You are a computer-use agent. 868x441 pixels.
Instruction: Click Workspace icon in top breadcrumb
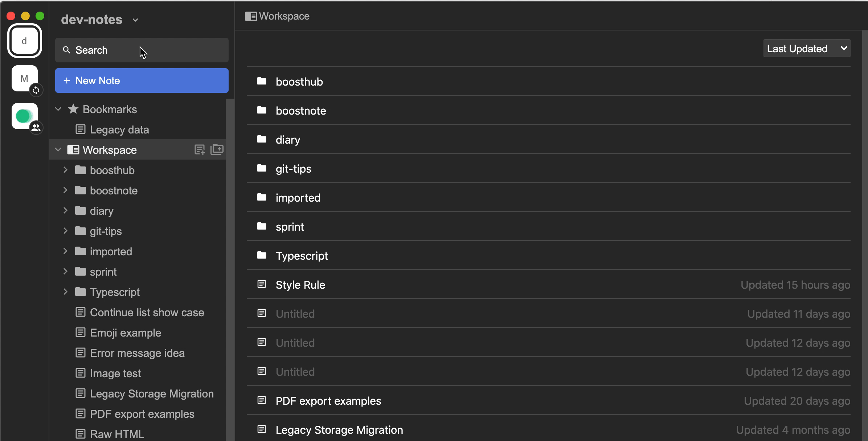251,16
